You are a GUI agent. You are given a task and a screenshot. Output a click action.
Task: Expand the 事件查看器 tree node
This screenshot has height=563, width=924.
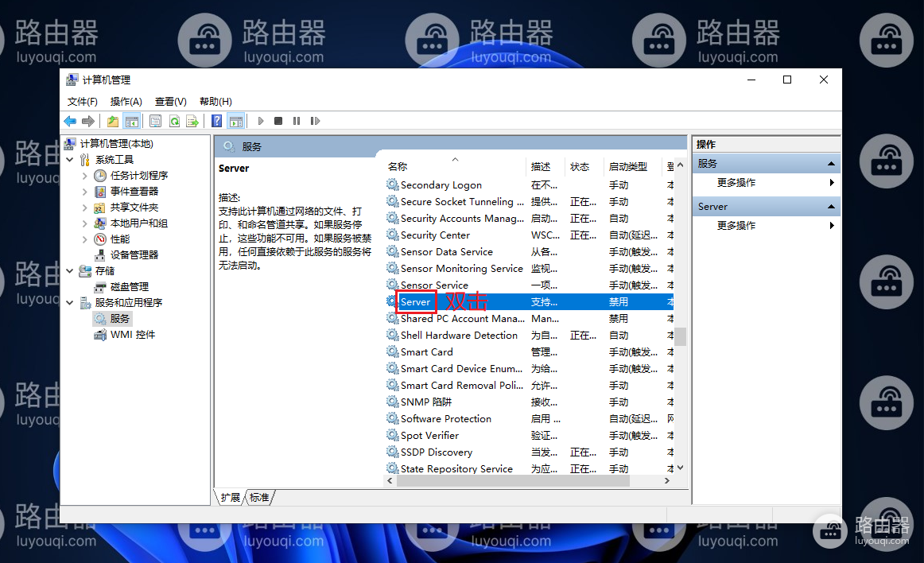tap(85, 192)
